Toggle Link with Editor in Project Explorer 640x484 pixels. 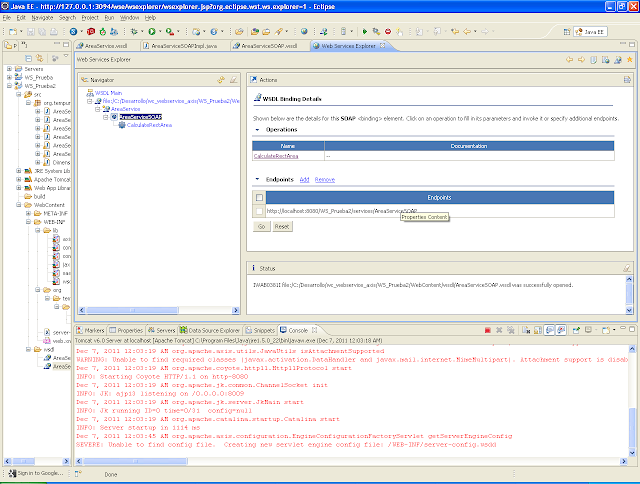point(40,58)
